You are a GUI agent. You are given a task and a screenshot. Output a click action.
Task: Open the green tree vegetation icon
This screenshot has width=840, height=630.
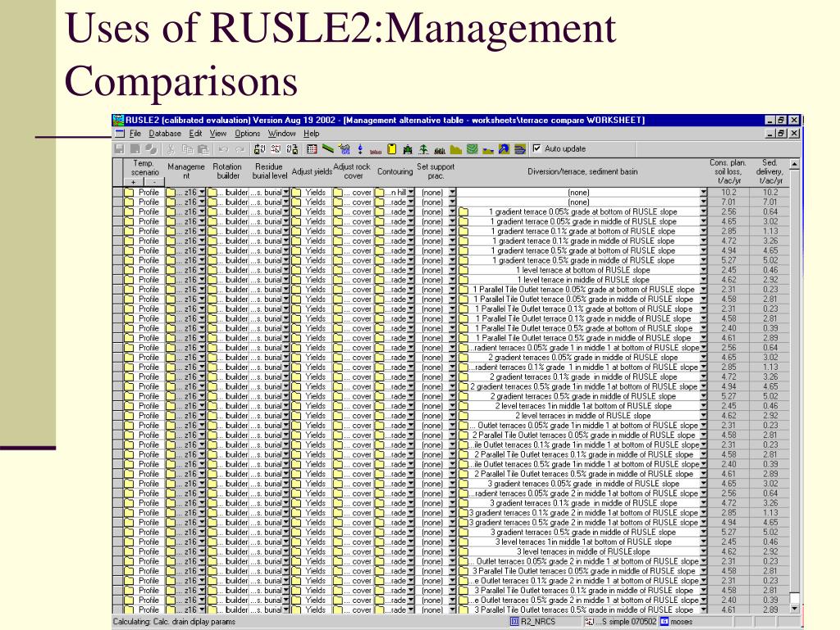(423, 149)
